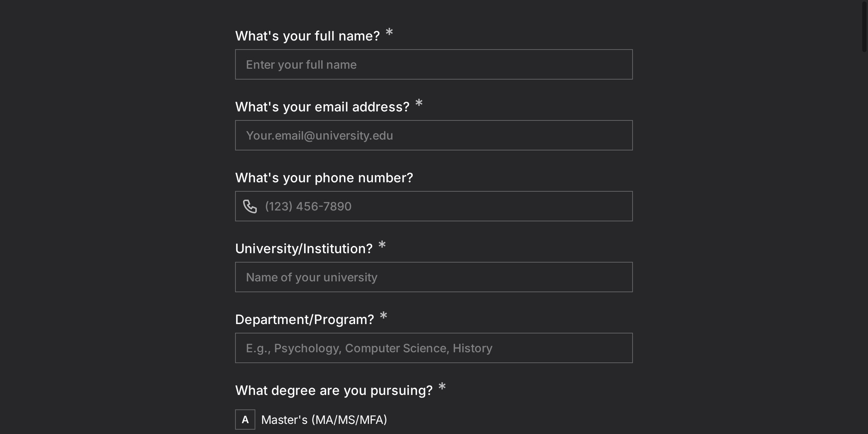
Task: Click the "A" key hint box
Action: (x=245, y=420)
